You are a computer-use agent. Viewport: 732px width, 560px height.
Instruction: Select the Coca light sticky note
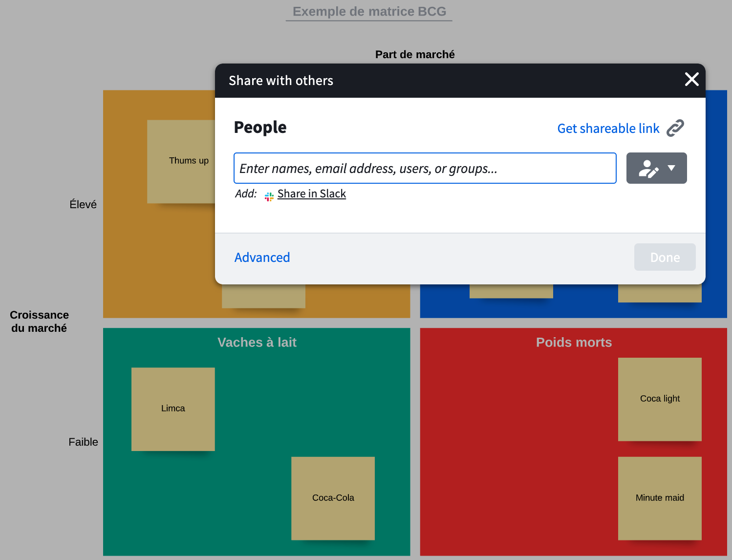660,399
